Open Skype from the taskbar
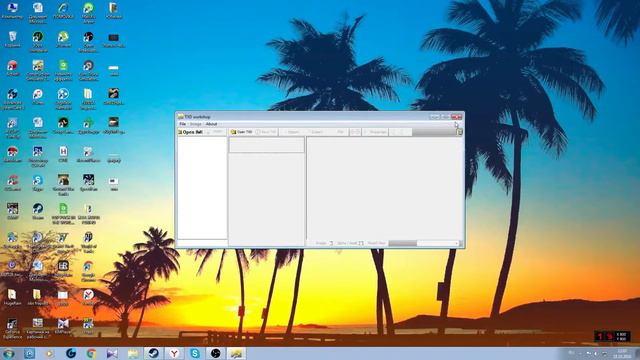This screenshot has height=360, width=640. pyautogui.click(x=195, y=353)
